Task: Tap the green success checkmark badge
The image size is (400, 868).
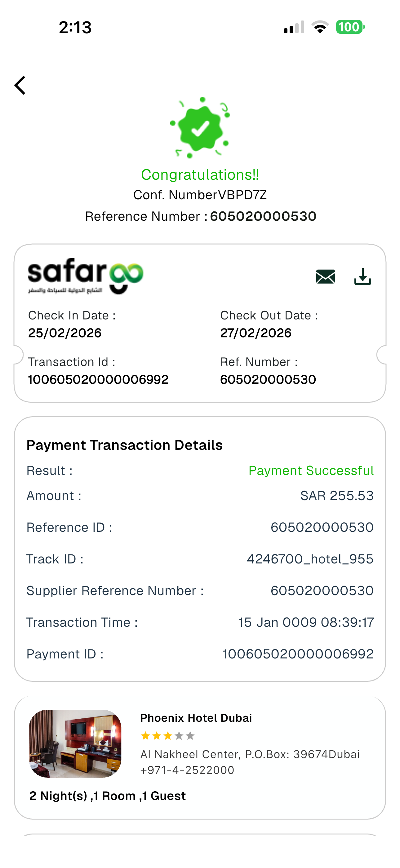Action: tap(200, 128)
